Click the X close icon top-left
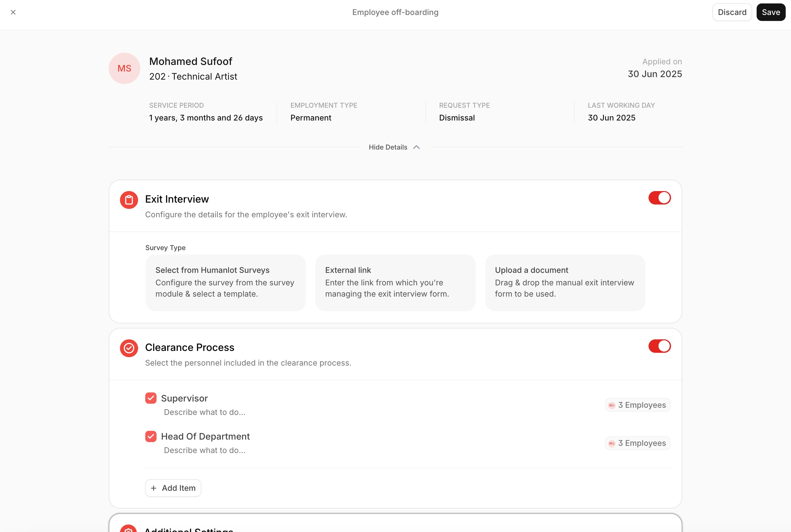The height and width of the screenshot is (532, 791). click(13, 12)
